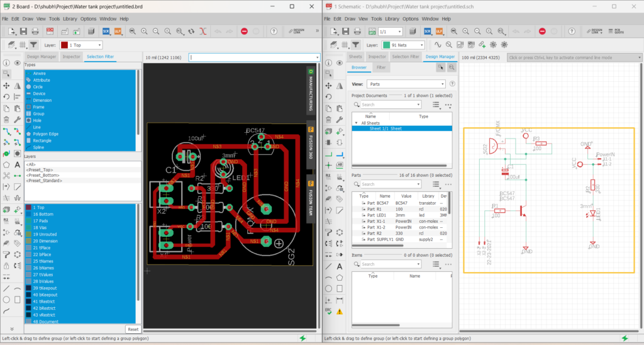Collapse the All Sheets tree node

(355, 123)
